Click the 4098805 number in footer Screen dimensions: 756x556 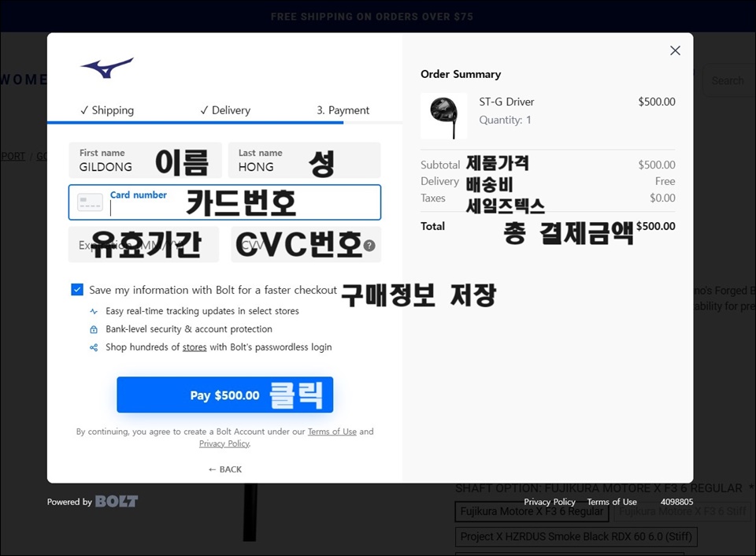tap(676, 502)
